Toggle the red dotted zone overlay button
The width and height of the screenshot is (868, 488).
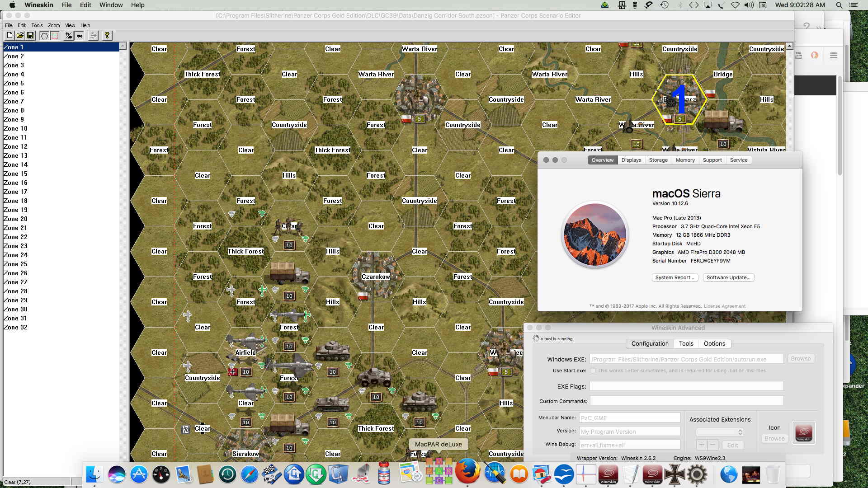(55, 35)
